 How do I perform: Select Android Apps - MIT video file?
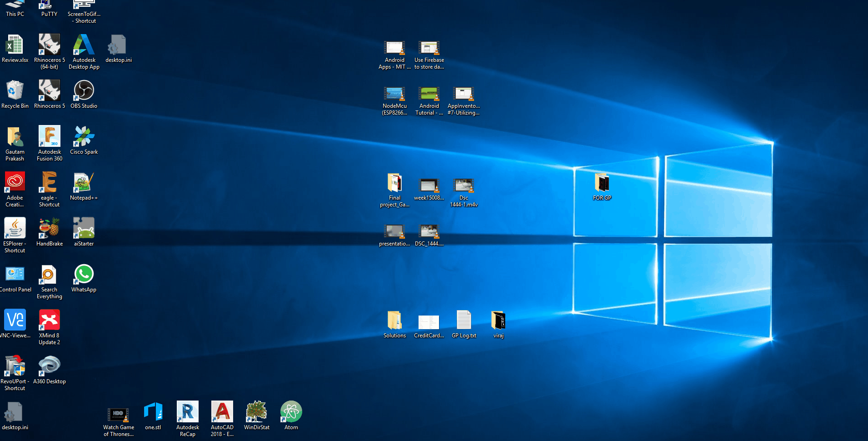click(395, 55)
